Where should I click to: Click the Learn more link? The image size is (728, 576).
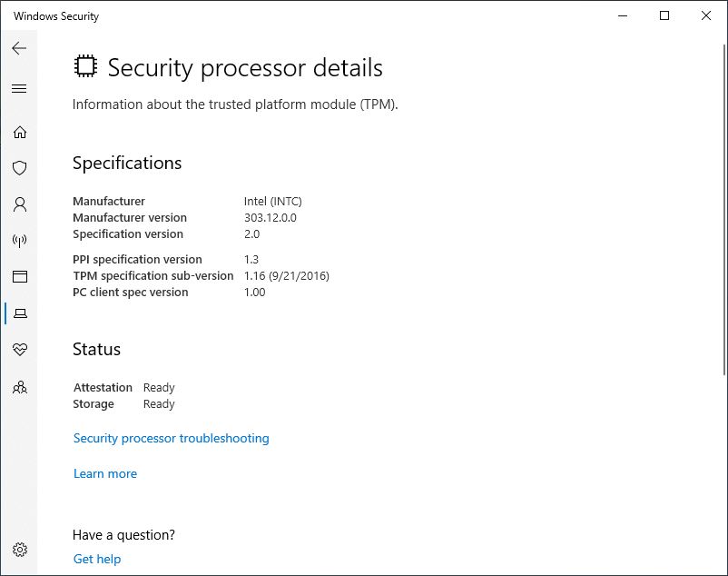click(x=105, y=473)
